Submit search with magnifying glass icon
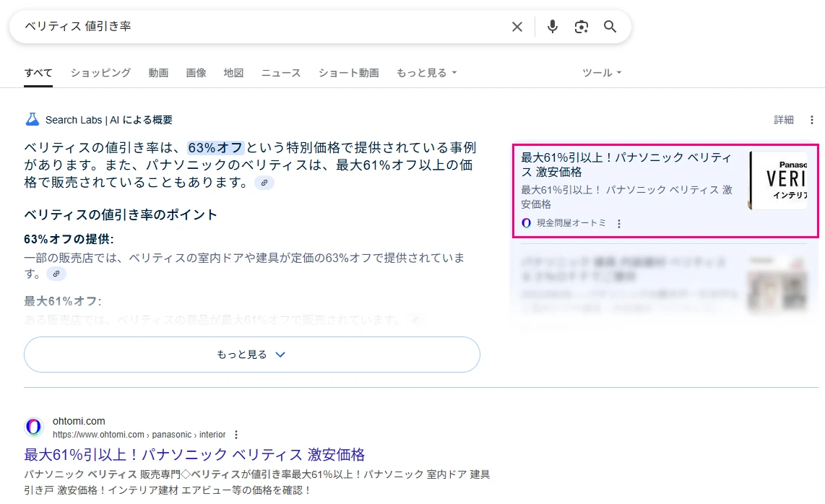The image size is (825, 504). point(610,26)
